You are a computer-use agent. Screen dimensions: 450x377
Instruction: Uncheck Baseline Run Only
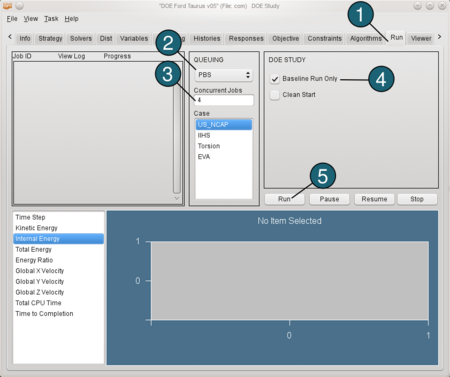[x=275, y=79]
